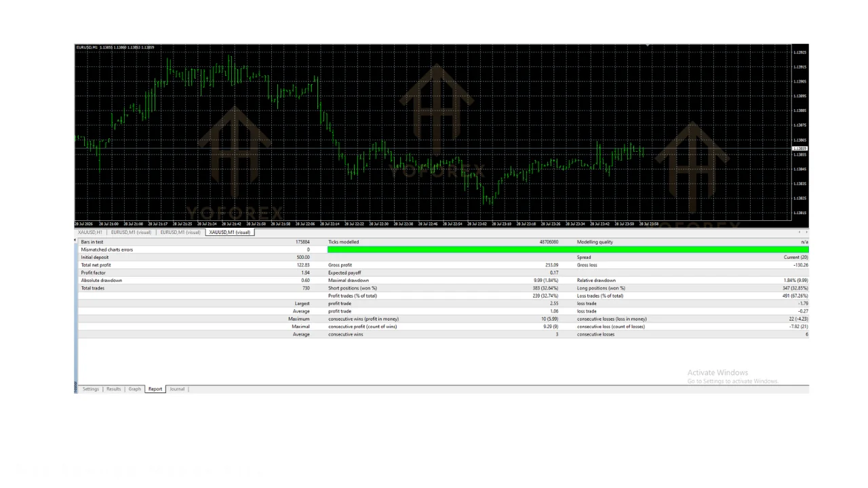Close the Strategy Tester panel with the x
868x488 pixels.
(x=75, y=241)
